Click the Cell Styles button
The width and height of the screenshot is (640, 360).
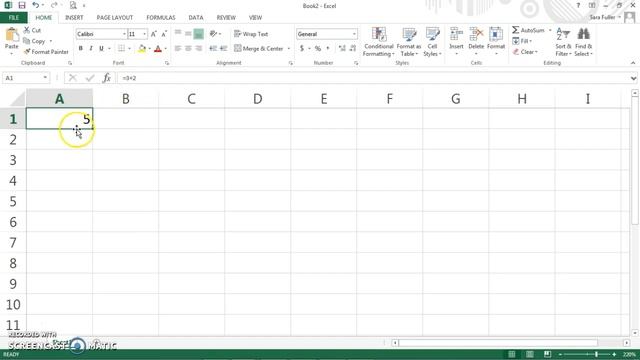(432, 42)
